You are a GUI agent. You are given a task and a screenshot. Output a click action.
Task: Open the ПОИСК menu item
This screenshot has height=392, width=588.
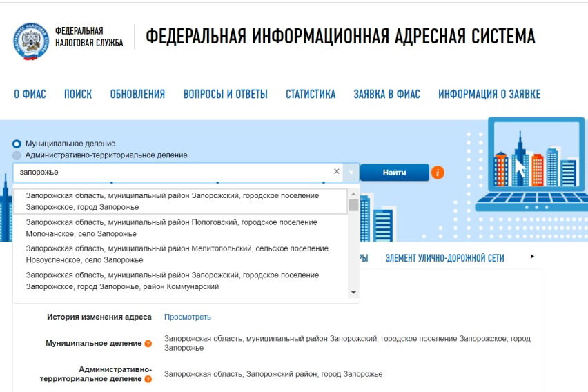[78, 94]
